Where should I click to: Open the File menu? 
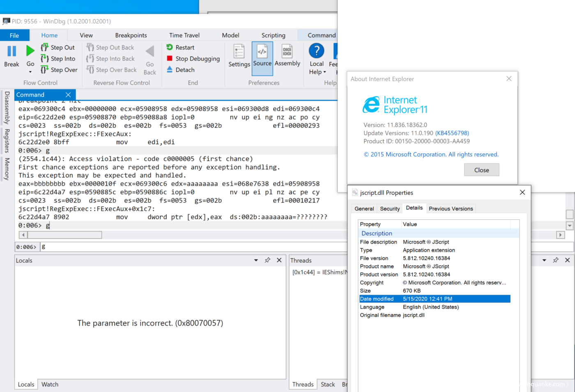tap(14, 35)
